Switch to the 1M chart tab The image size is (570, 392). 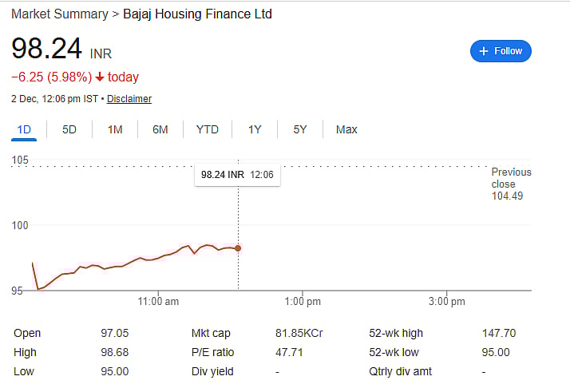pos(115,129)
